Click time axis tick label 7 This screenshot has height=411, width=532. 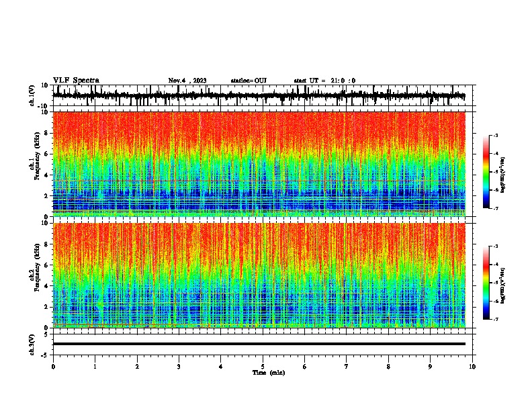[347, 367]
